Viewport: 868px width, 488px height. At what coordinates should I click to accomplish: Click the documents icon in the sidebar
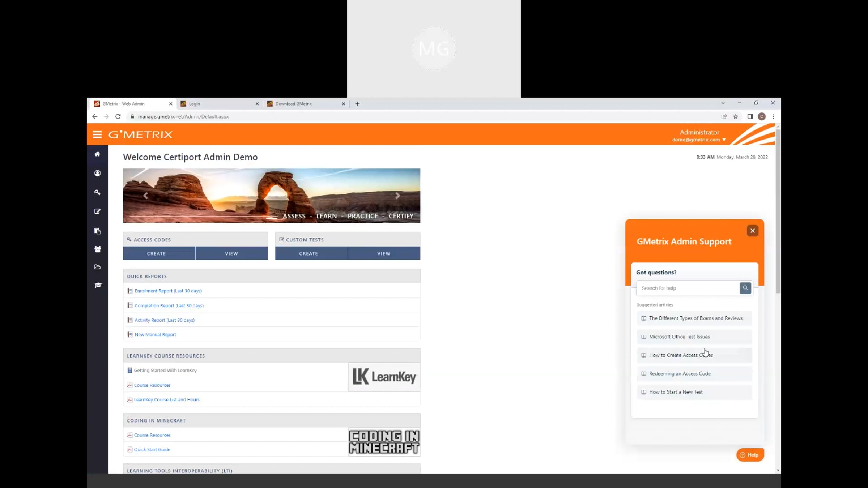point(97,231)
